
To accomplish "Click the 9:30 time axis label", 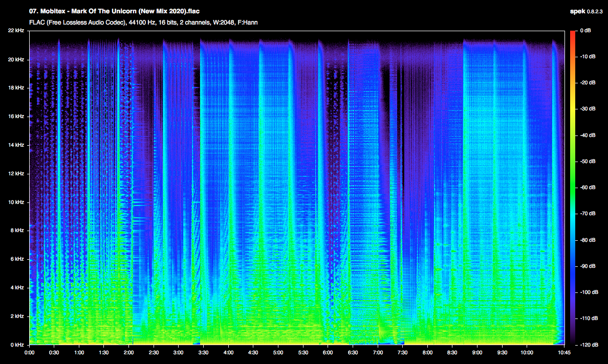I will tap(502, 352).
